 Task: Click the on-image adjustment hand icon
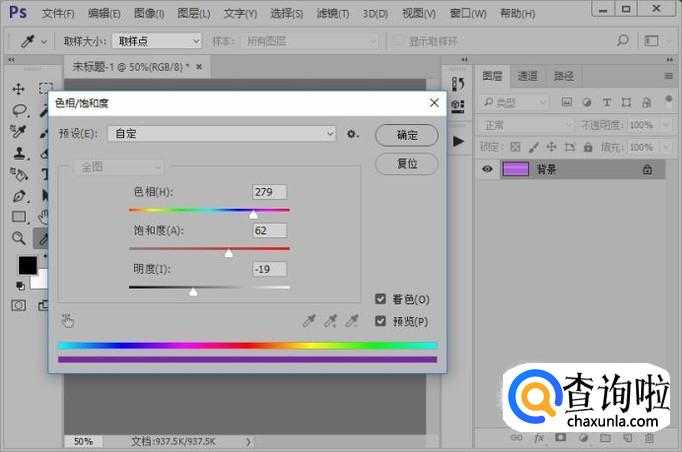click(x=68, y=321)
